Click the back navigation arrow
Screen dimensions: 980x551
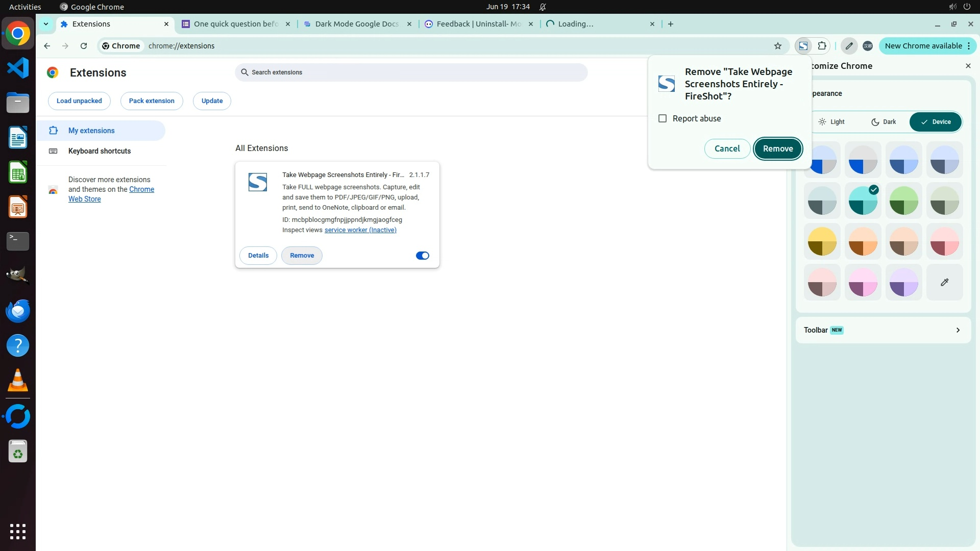[x=47, y=46]
